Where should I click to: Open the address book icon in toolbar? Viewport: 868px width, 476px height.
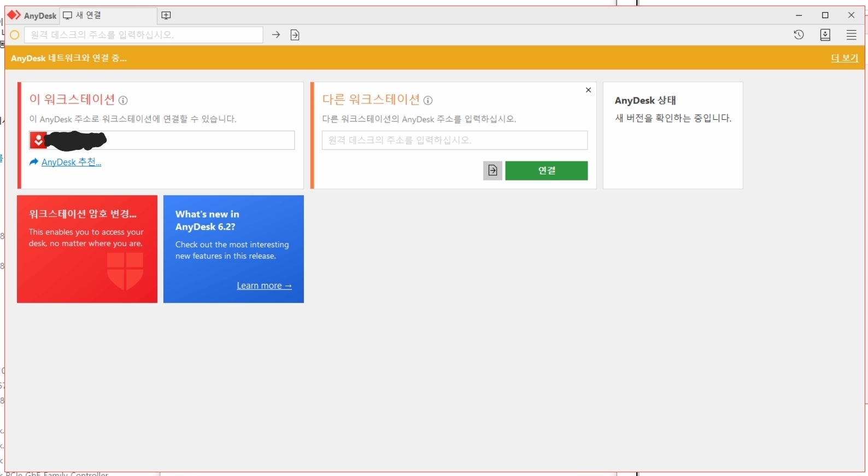(825, 35)
